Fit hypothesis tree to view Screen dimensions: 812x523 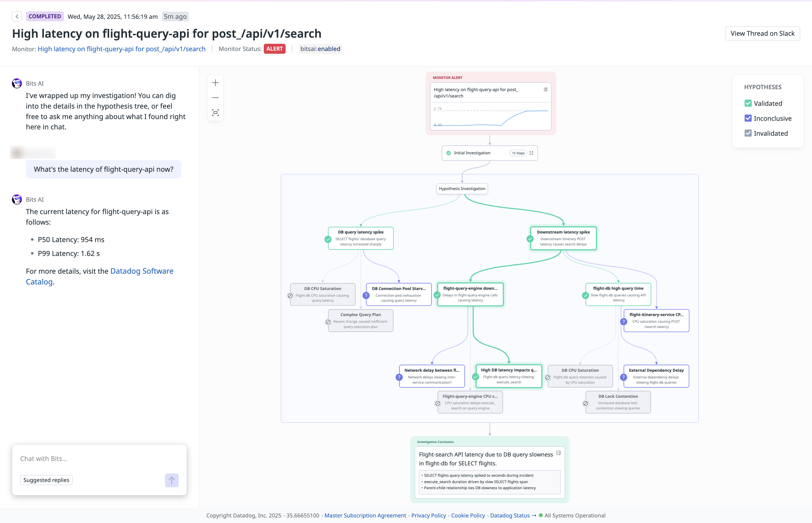click(x=216, y=113)
